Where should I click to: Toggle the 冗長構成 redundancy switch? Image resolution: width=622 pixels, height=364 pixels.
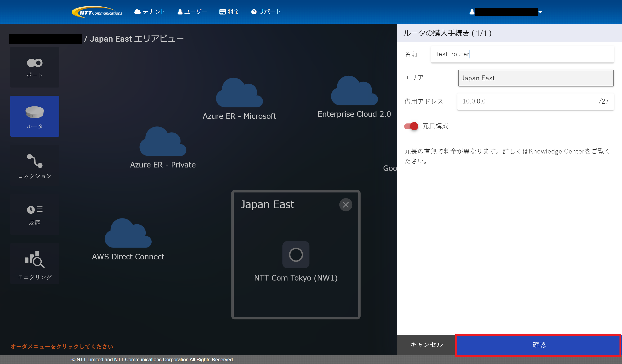click(x=411, y=126)
